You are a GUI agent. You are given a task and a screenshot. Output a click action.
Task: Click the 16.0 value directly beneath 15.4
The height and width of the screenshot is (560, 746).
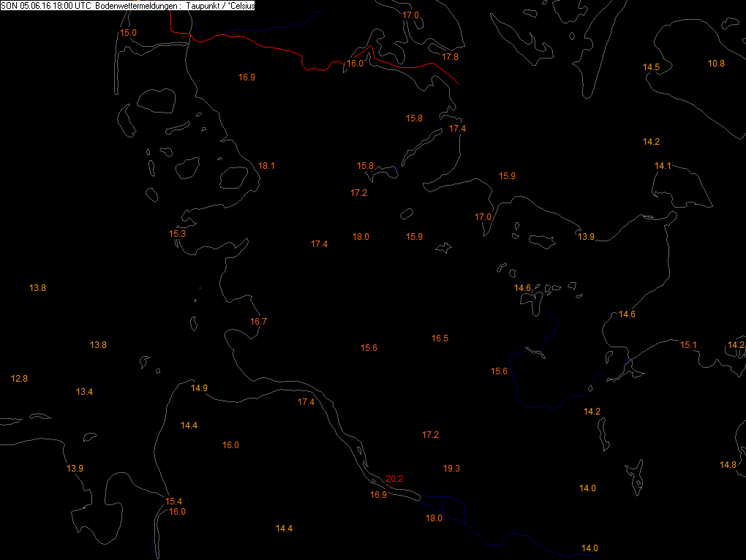(x=178, y=512)
